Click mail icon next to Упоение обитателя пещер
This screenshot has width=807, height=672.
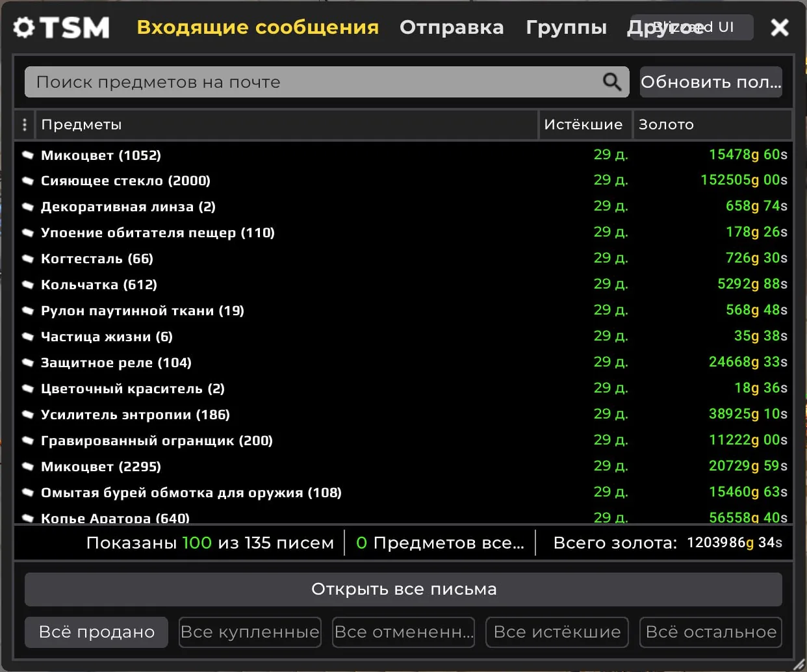point(28,233)
